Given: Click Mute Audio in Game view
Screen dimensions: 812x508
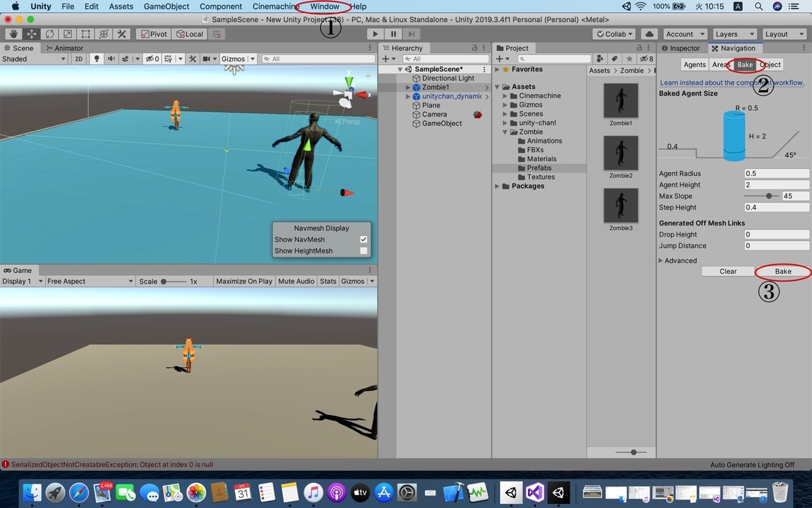Looking at the screenshot, I should point(296,281).
